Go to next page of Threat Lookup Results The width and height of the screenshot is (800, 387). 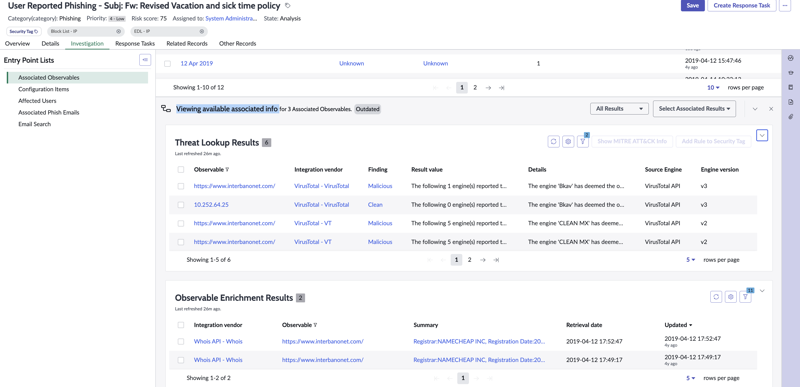483,260
